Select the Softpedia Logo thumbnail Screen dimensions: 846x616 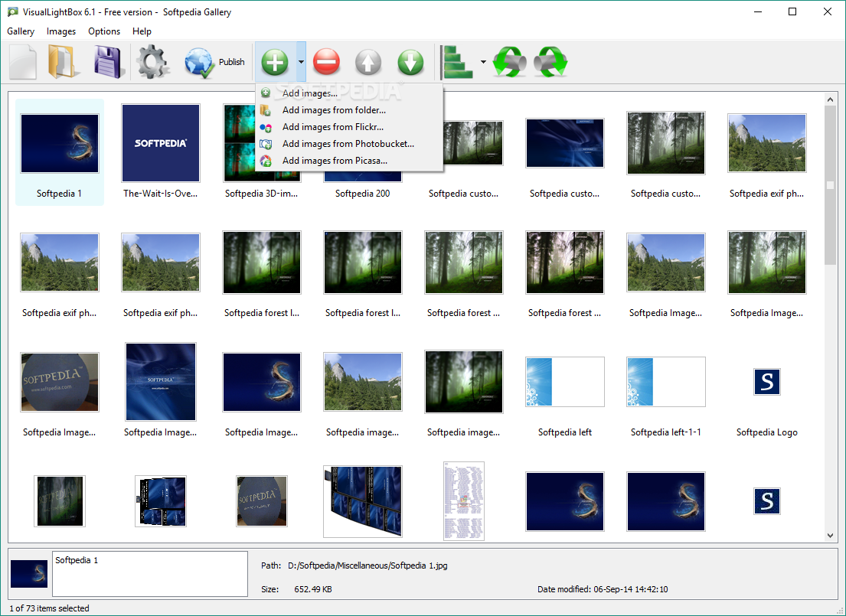[766, 382]
